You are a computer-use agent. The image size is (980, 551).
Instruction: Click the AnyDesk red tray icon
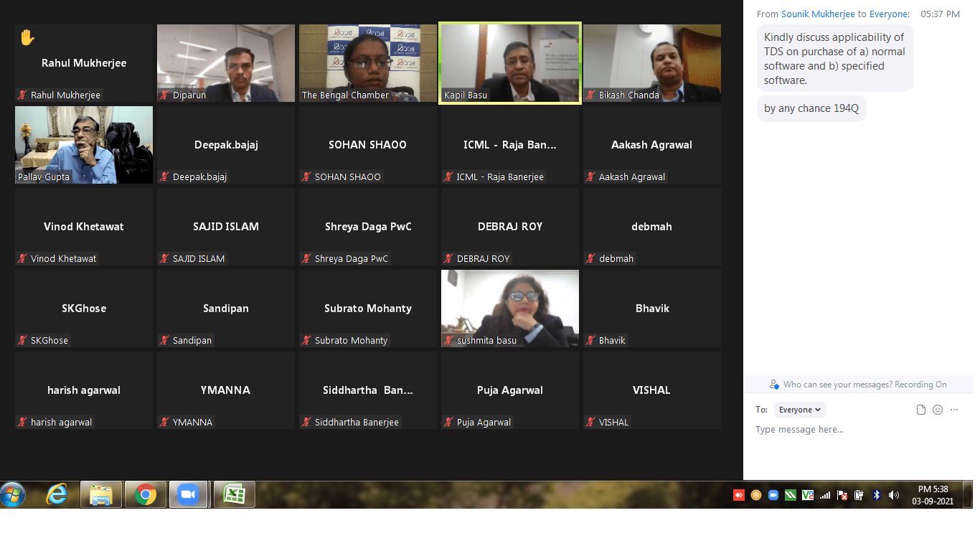[x=739, y=495]
